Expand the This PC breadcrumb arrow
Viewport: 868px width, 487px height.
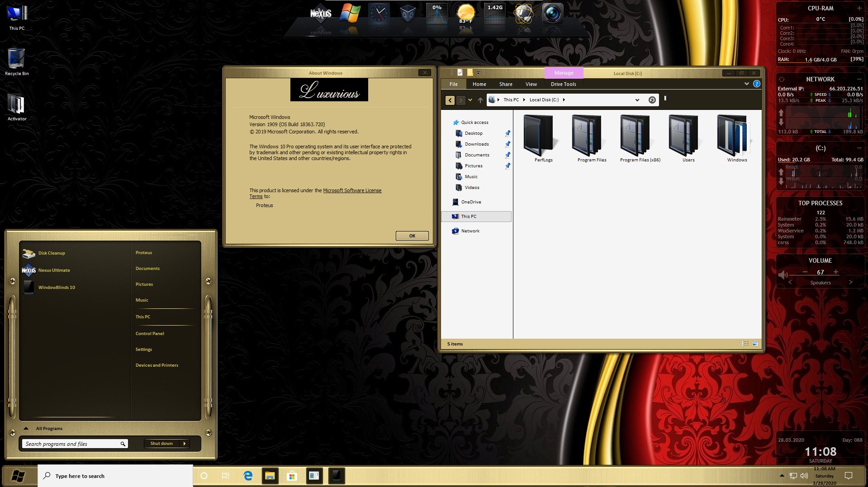pos(524,99)
